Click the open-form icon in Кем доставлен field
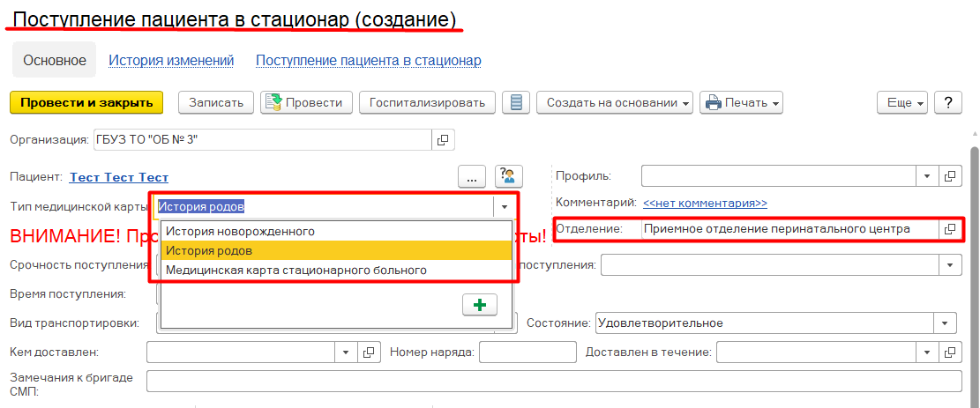The width and height of the screenshot is (980, 408). click(370, 352)
